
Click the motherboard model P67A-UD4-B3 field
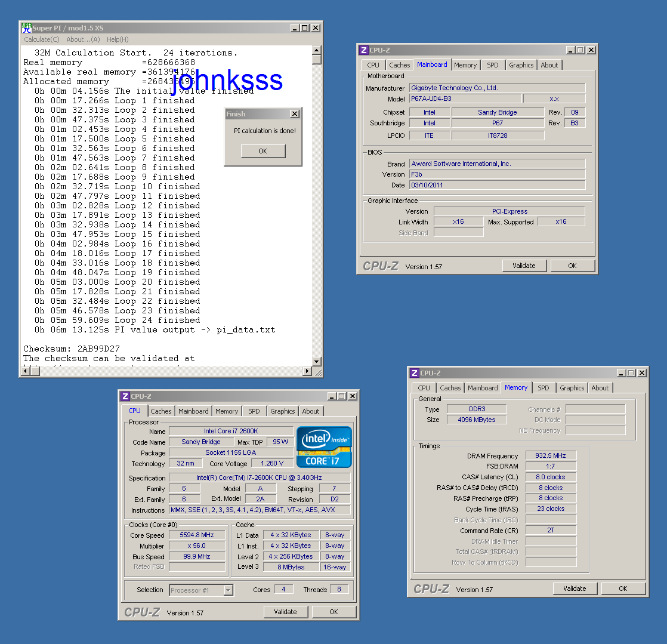pos(465,98)
